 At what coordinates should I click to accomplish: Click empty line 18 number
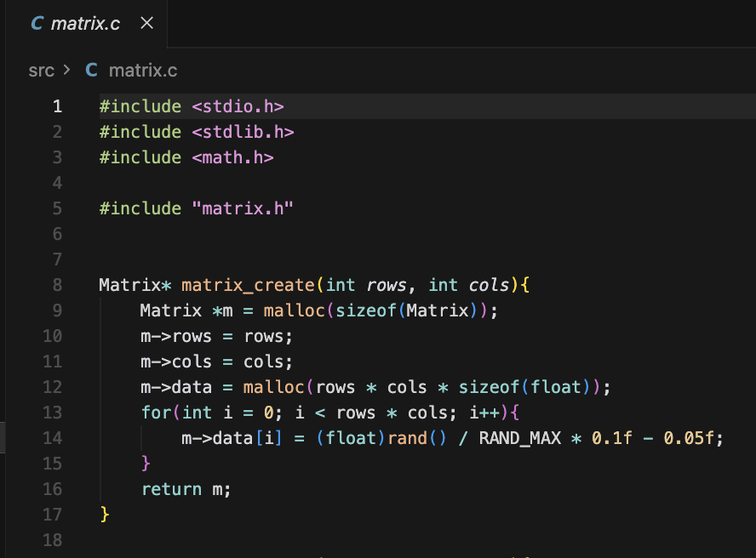[x=53, y=541]
